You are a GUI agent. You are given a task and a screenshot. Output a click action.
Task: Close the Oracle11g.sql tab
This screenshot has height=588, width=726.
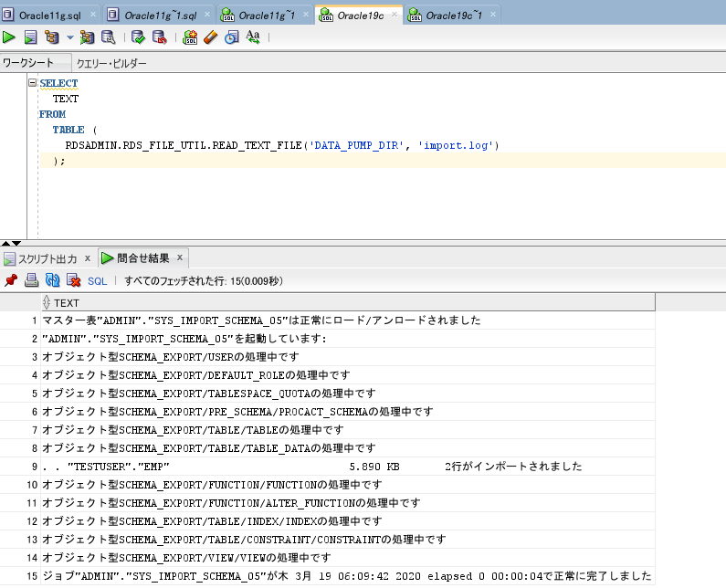[x=93, y=15]
